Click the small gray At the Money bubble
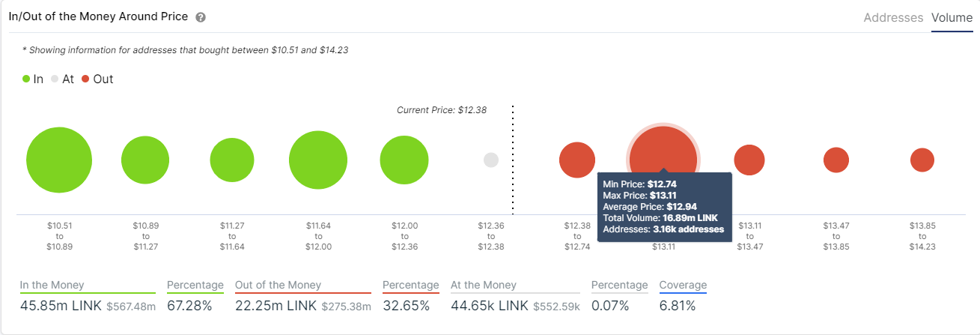This screenshot has height=335, width=980. [x=491, y=160]
